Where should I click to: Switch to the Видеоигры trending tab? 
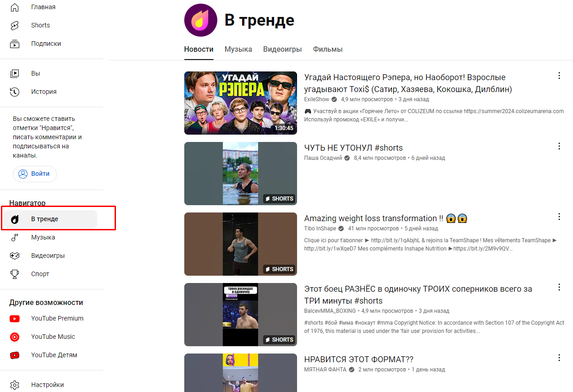(x=282, y=49)
